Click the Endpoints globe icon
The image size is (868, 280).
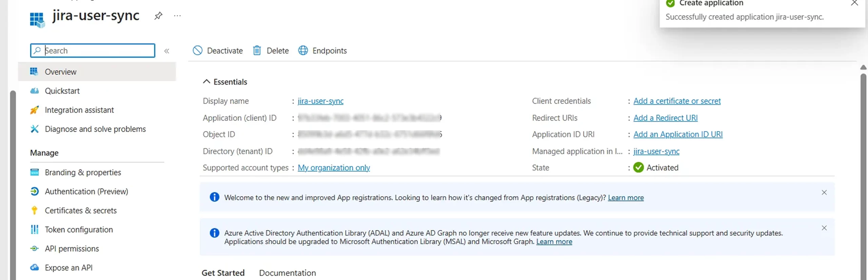303,50
